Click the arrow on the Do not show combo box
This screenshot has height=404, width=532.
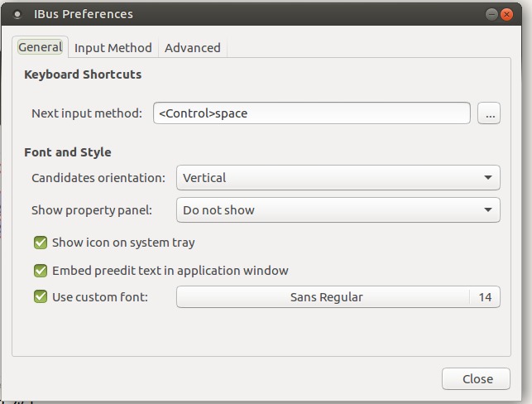click(x=488, y=209)
